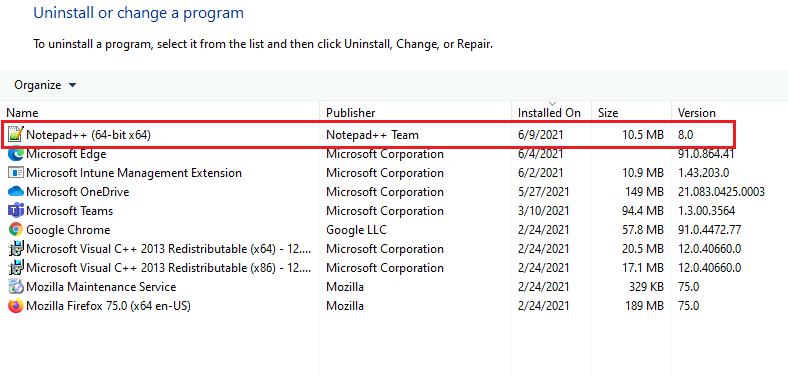Click the Microsoft Edge icon
Screen dimensions: 788x375
coord(16,154)
